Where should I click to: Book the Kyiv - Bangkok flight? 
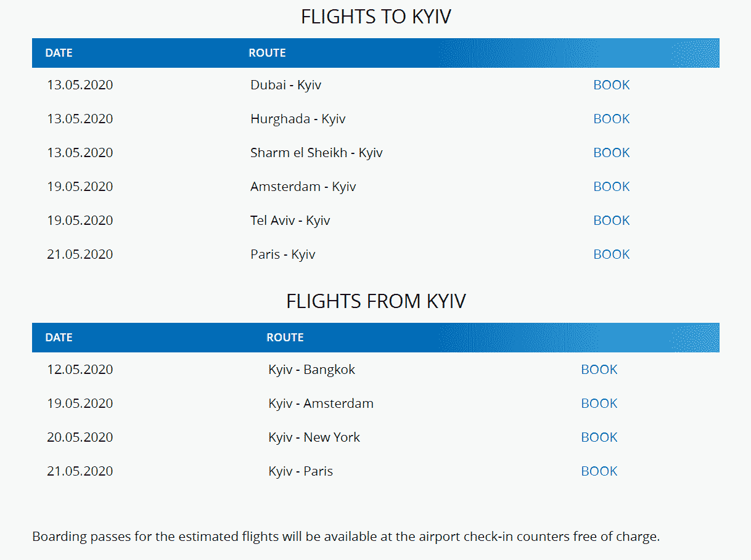point(599,370)
